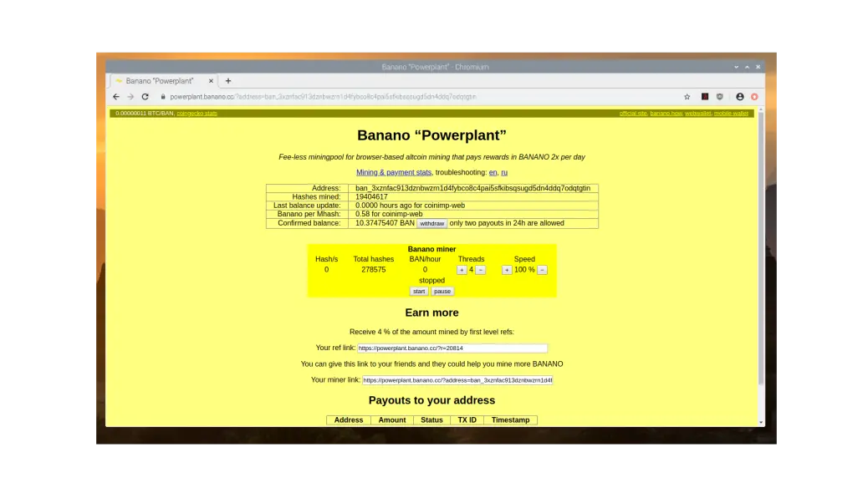Click the browser forward arrow

pos(130,97)
